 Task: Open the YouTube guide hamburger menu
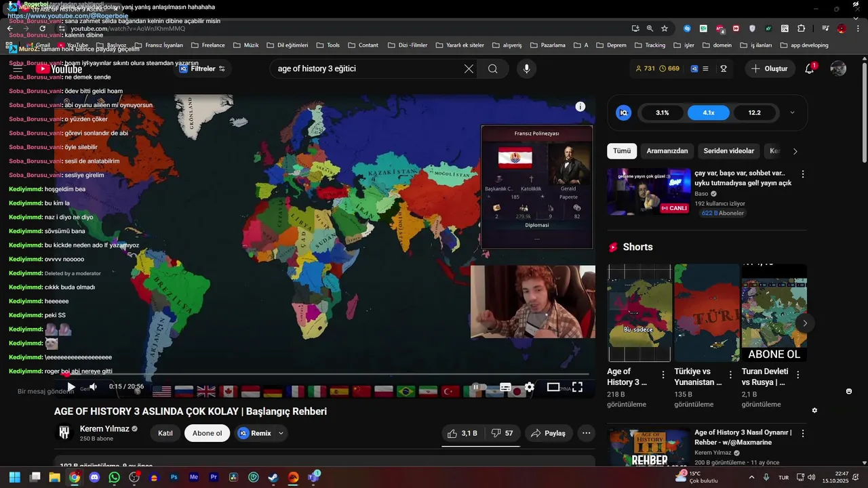(18, 68)
